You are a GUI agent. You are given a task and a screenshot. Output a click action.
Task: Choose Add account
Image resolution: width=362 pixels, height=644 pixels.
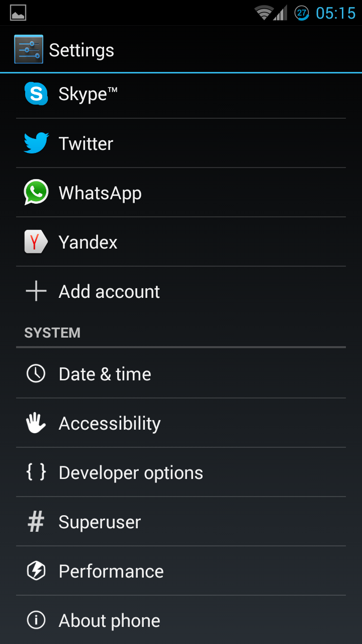coord(181,291)
